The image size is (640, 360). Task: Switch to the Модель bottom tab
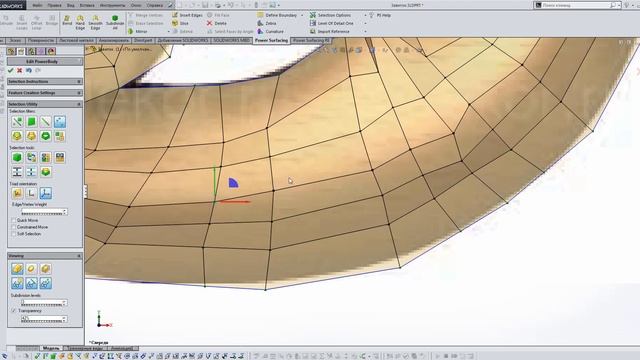pos(51,348)
